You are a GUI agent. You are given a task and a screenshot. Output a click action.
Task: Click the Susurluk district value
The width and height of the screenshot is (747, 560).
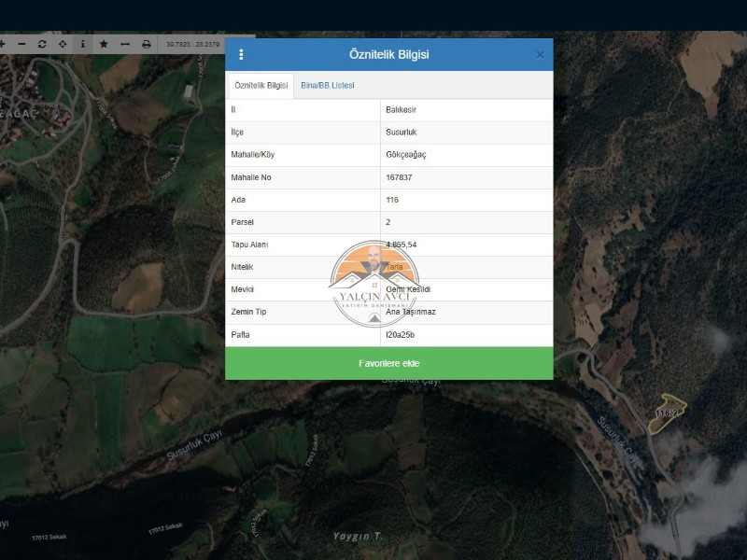point(402,132)
